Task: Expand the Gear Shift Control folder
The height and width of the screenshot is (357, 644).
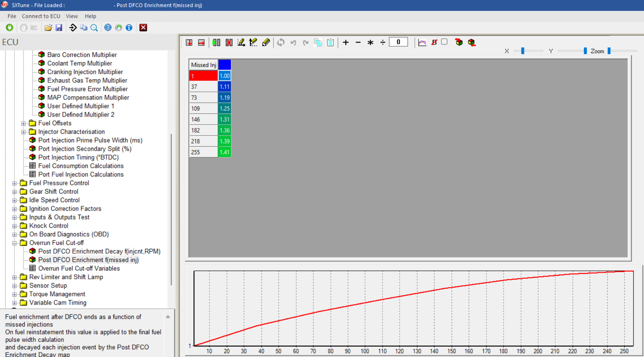Action: 14,192
